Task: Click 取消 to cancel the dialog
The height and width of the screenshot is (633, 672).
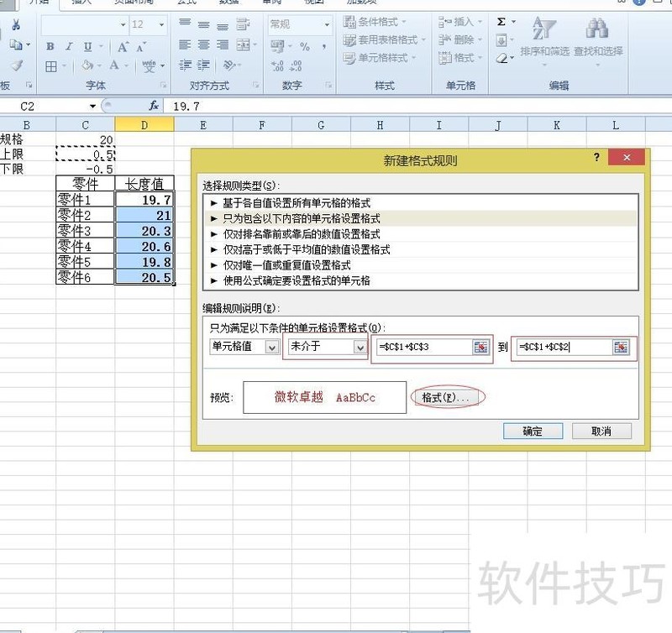Action: click(x=601, y=431)
